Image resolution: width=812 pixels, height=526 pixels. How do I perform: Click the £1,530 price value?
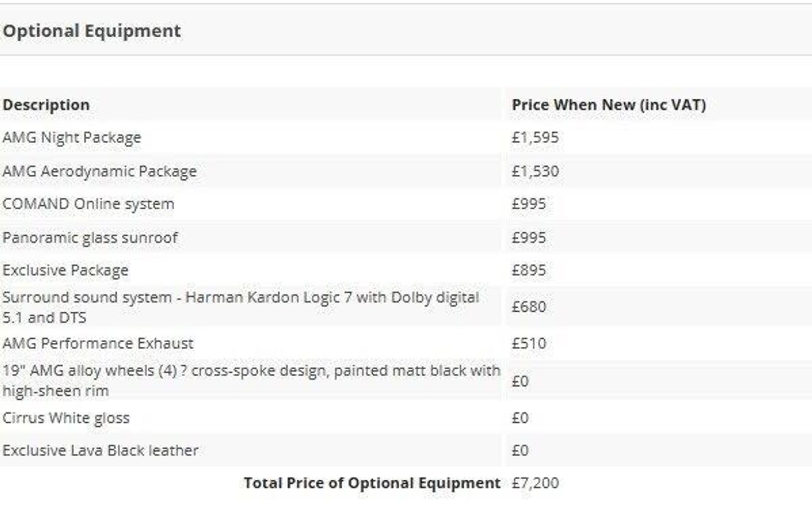[x=535, y=171]
